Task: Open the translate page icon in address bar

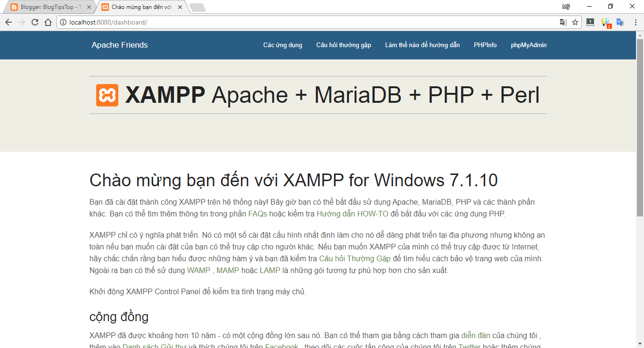Action: point(563,22)
